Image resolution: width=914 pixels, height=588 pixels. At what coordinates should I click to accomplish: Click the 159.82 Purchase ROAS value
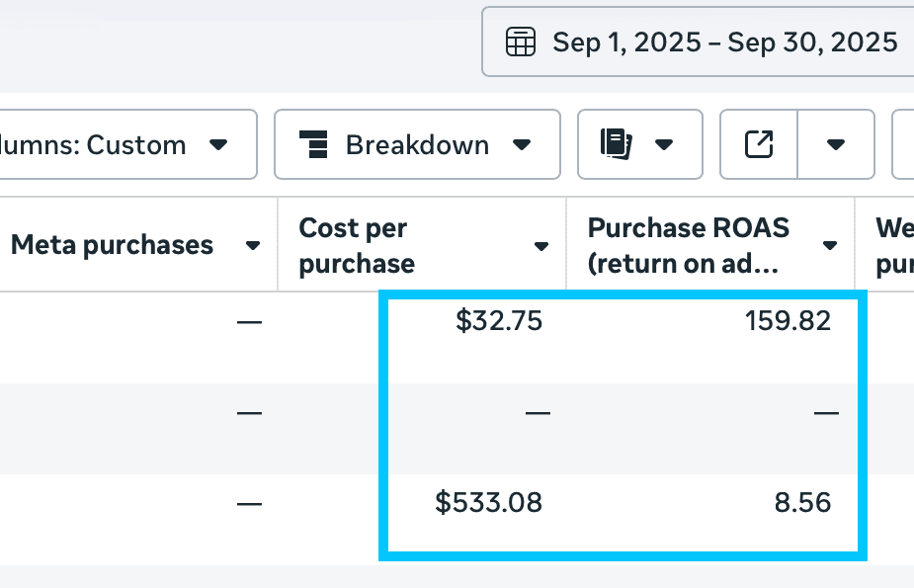tap(789, 321)
